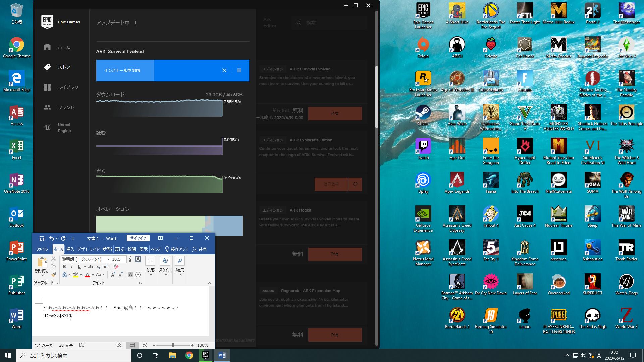Screen dimensions: 644x362
Task: Clear all formatting with the eraser icon
Action: point(116,267)
